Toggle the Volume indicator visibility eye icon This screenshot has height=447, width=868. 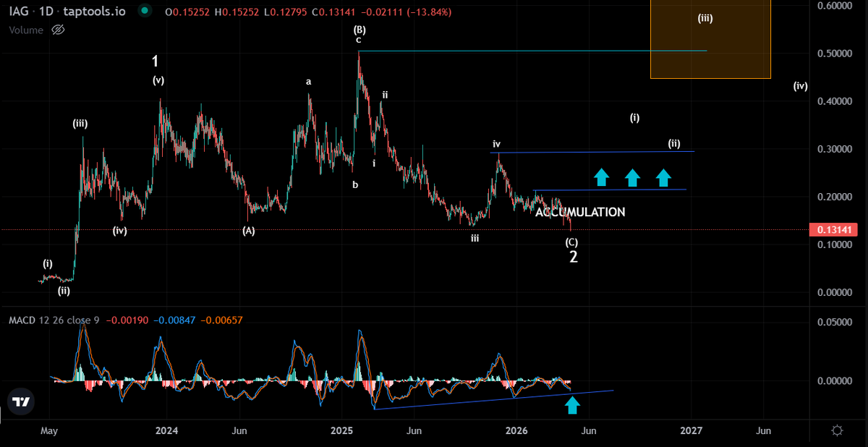(59, 30)
